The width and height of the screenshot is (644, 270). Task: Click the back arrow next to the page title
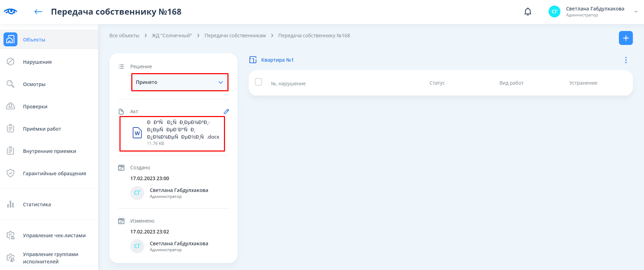click(38, 12)
